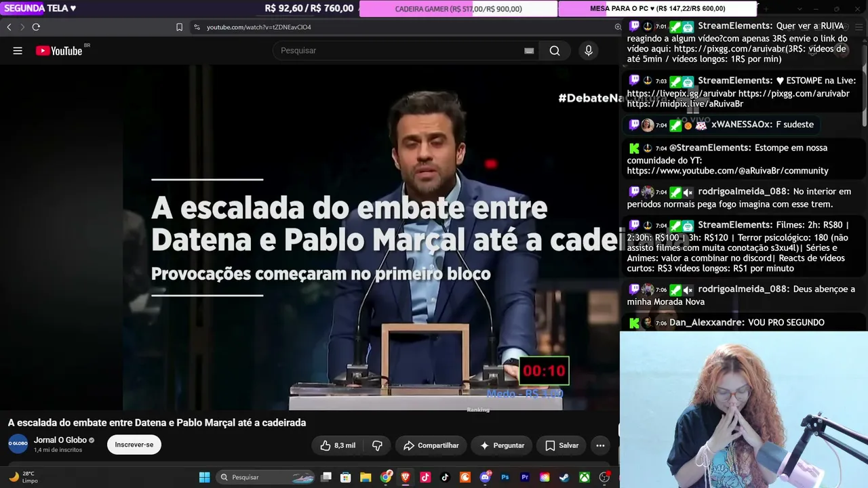
Task: Open the Xbox app from the taskbar
Action: pyautogui.click(x=585, y=477)
